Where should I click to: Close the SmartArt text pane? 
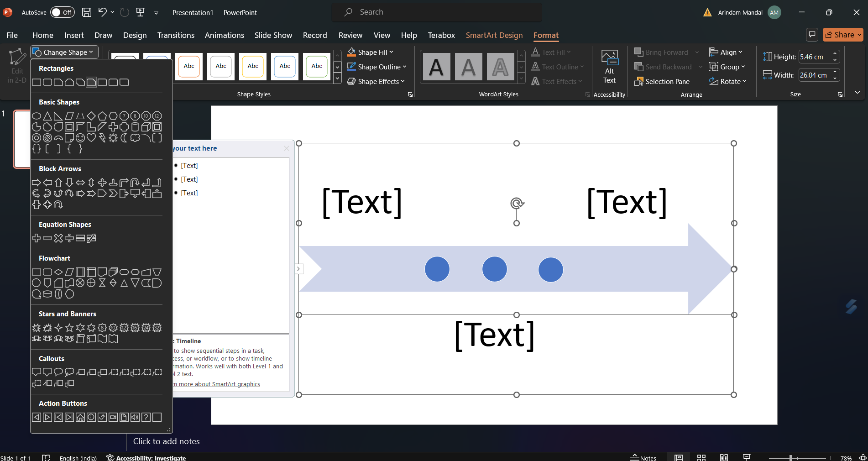(287, 148)
